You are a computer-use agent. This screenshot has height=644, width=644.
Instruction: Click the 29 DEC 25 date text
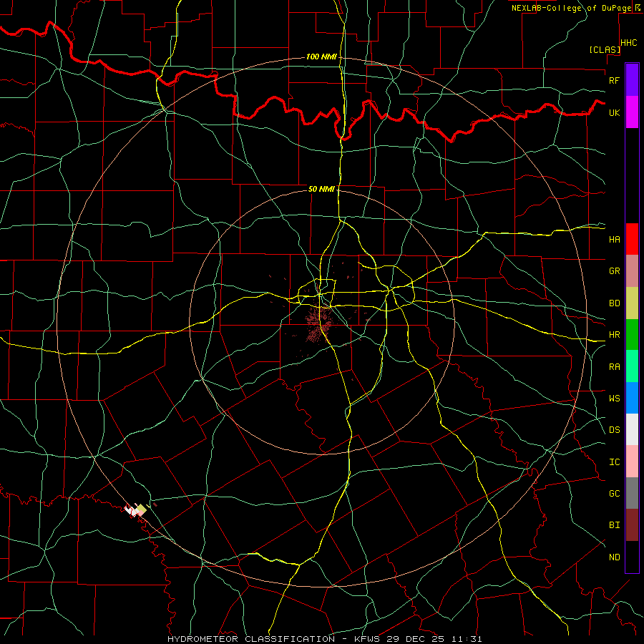click(416, 639)
